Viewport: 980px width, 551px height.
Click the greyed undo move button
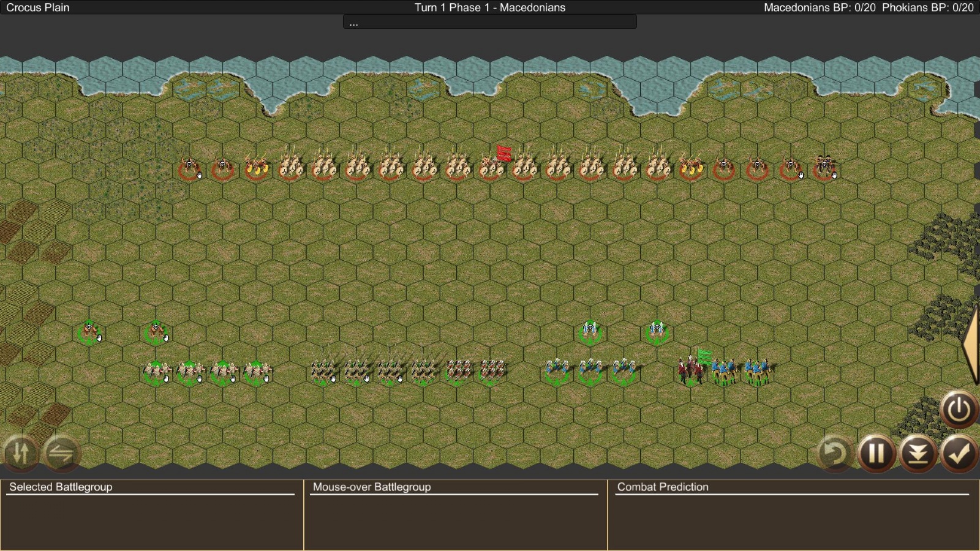(835, 454)
